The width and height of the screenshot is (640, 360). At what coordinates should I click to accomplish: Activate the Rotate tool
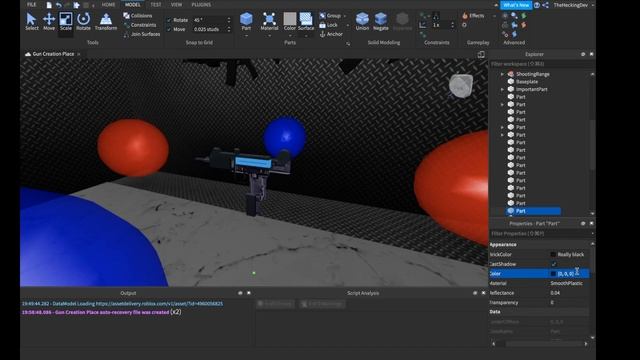[83, 21]
